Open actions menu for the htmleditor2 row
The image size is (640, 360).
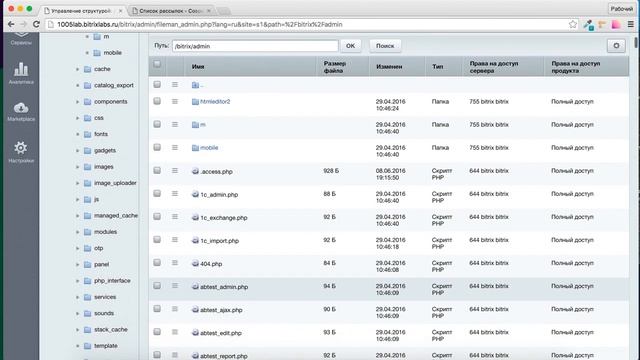[175, 101]
